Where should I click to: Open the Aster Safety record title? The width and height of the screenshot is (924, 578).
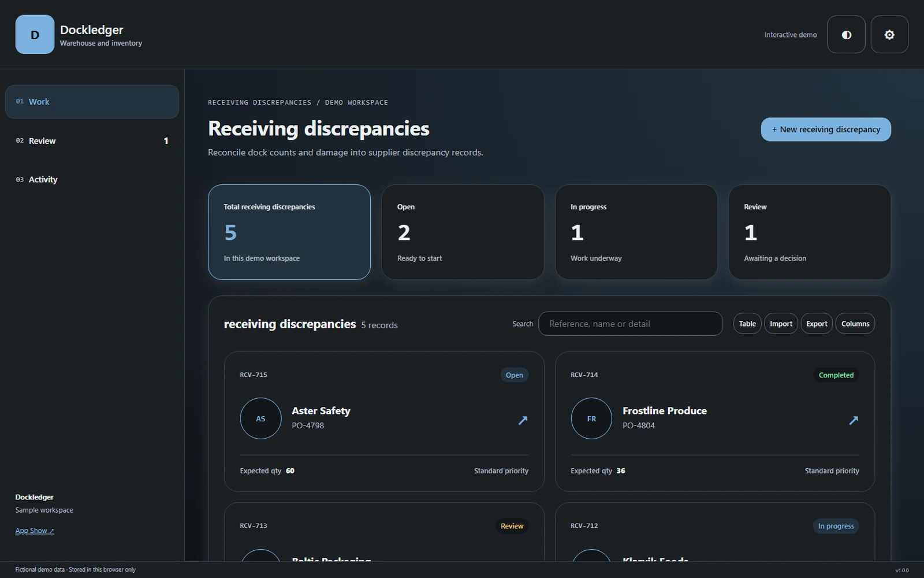321,411
